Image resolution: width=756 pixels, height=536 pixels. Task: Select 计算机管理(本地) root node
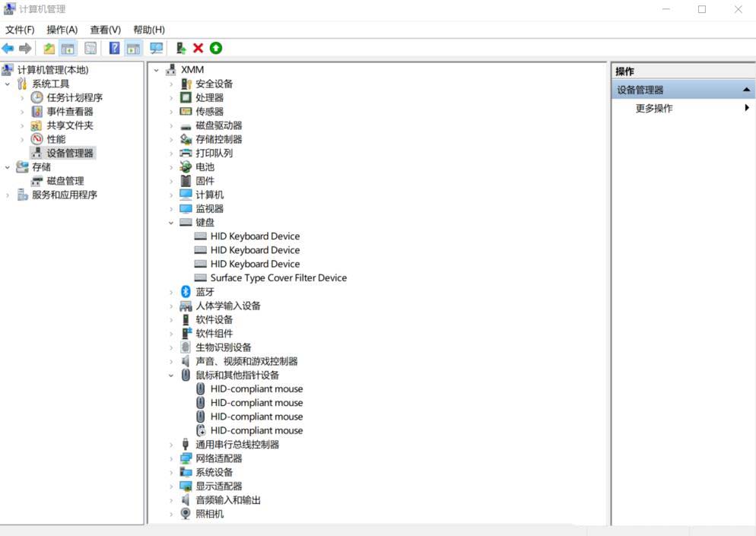coord(53,70)
